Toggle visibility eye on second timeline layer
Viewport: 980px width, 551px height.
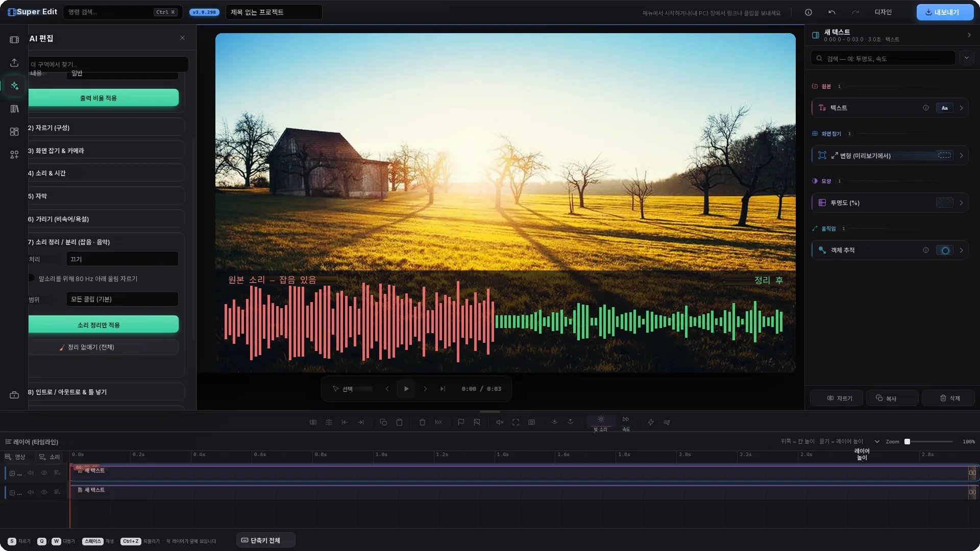44,492
